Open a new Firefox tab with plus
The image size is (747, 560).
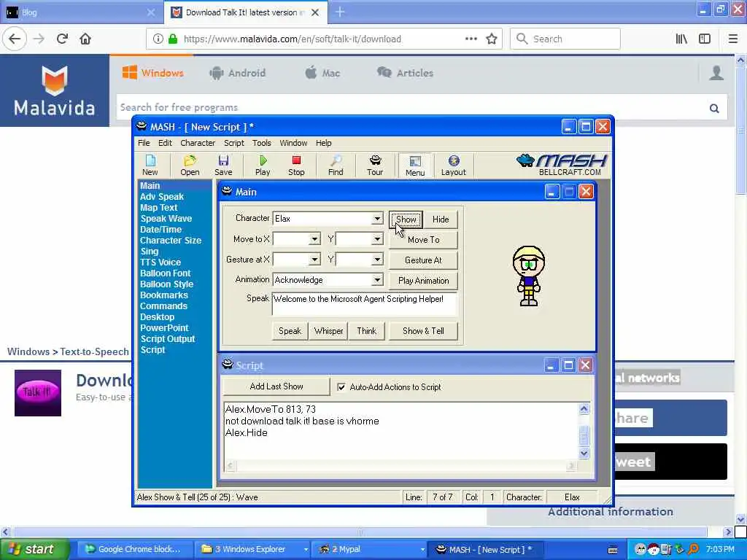[340, 12]
